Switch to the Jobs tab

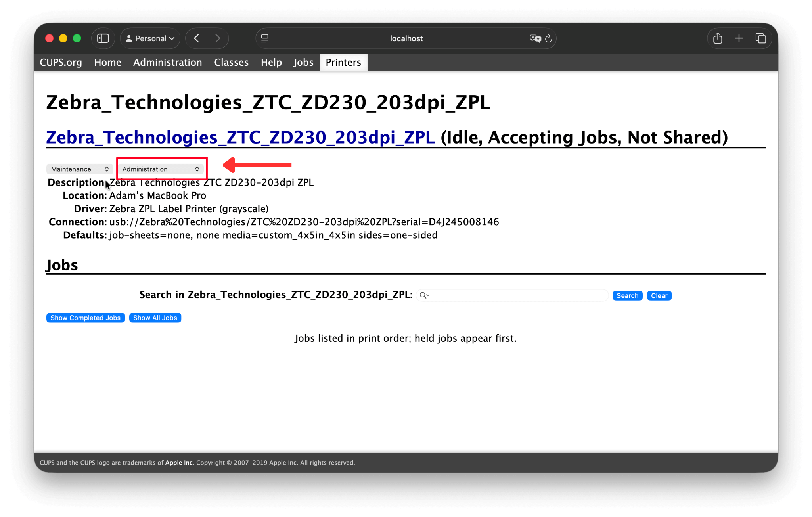(x=303, y=62)
